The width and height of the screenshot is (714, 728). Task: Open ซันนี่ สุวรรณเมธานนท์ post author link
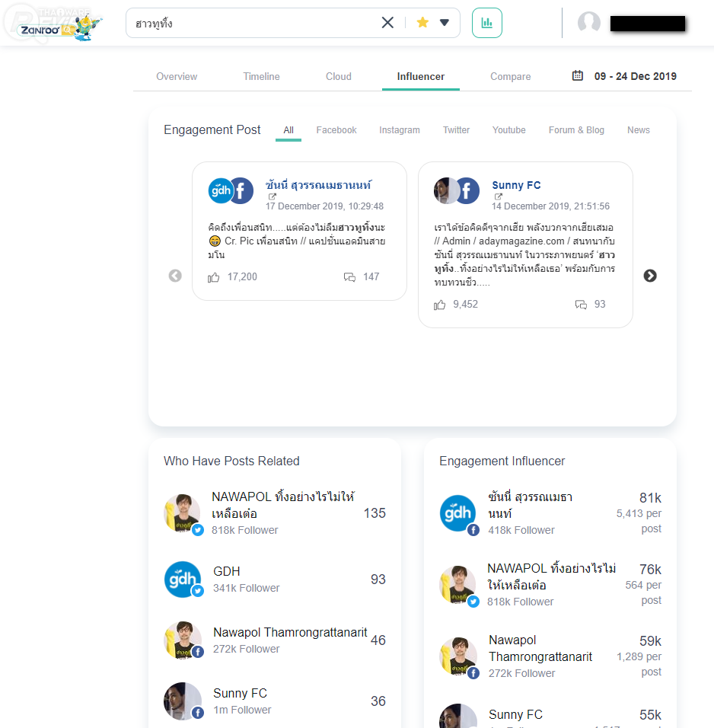click(318, 185)
